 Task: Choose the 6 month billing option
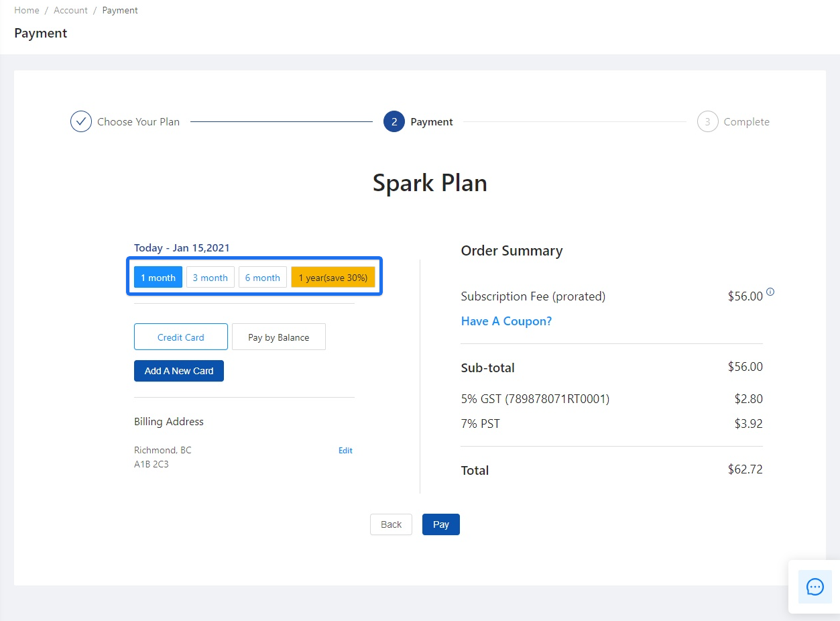262,277
